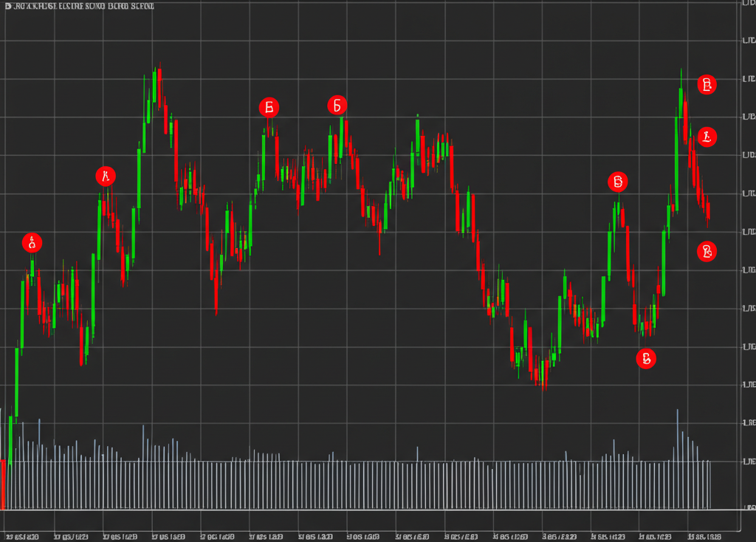
Task: Click the right of the two mid-chart red markers
Action: pyautogui.click(x=337, y=106)
